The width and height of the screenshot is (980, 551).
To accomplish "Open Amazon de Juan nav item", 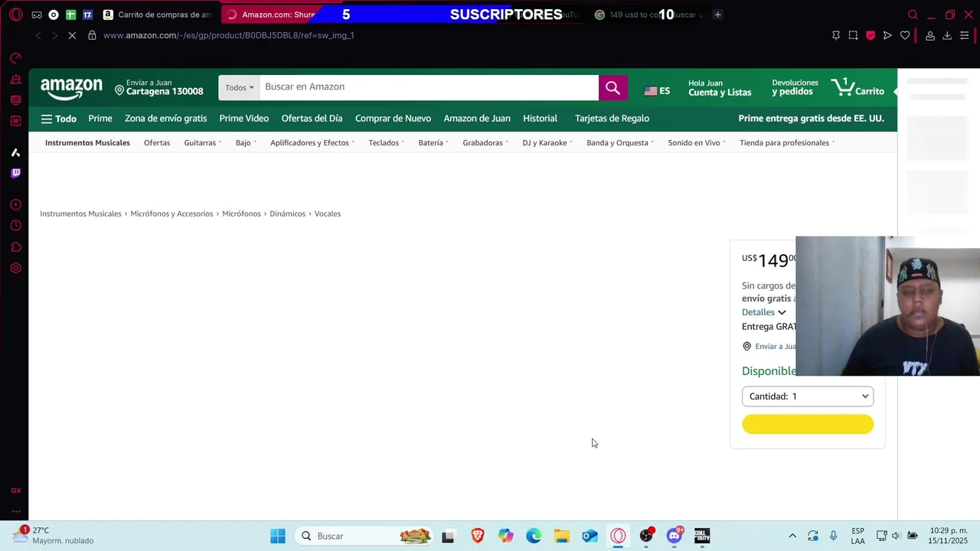I will (477, 119).
